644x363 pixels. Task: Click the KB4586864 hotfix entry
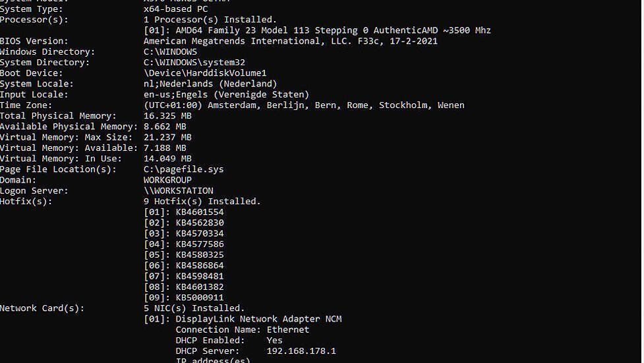pos(199,265)
